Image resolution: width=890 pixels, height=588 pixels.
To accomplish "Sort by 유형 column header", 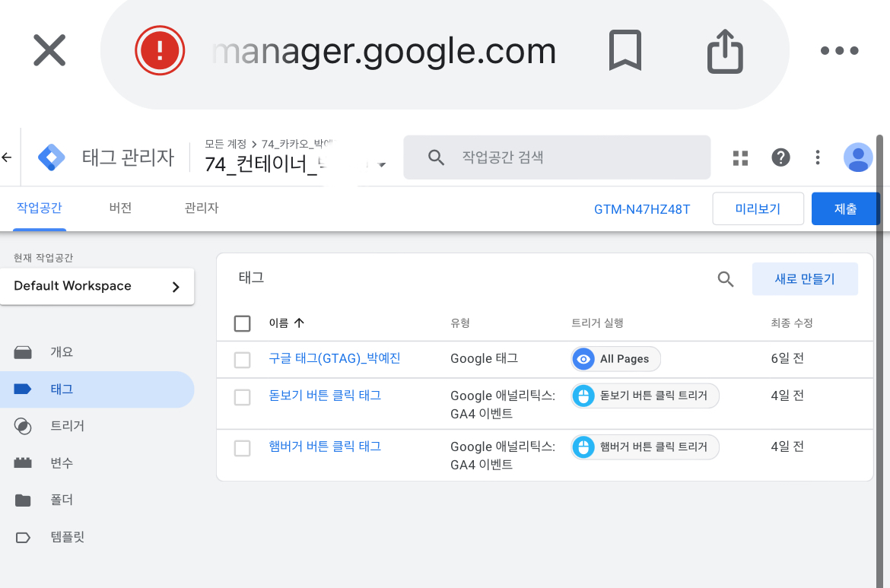I will (x=459, y=323).
